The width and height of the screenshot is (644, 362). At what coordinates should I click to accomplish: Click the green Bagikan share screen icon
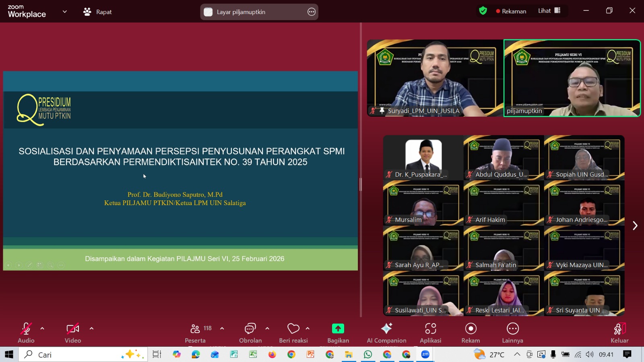[x=338, y=329]
